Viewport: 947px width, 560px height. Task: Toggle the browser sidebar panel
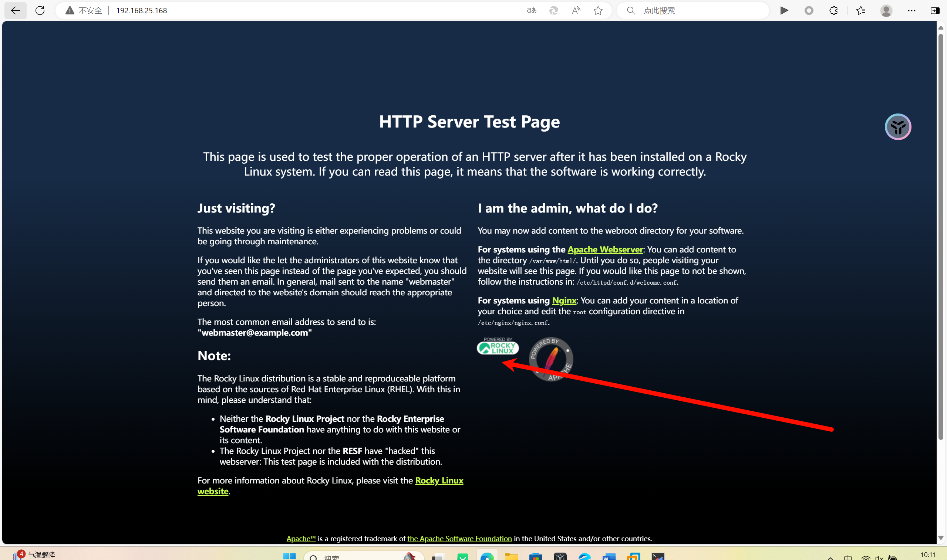(935, 11)
